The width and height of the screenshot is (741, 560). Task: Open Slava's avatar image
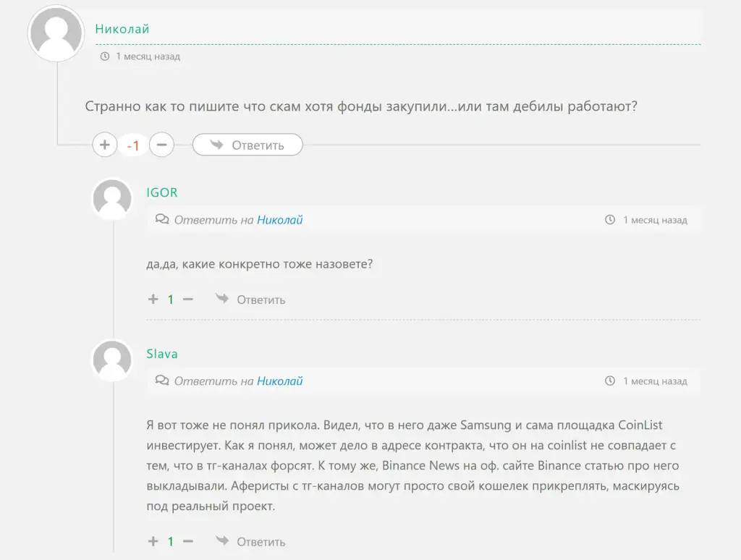[x=112, y=360]
